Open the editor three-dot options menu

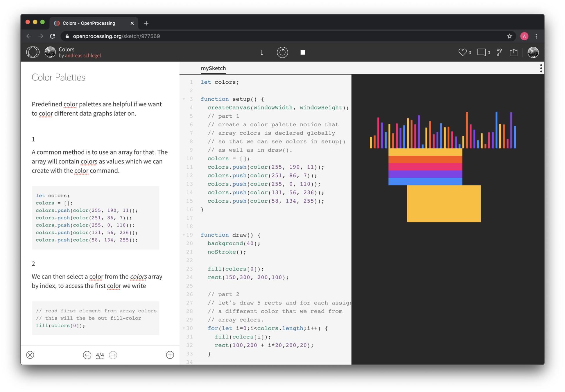pos(541,68)
